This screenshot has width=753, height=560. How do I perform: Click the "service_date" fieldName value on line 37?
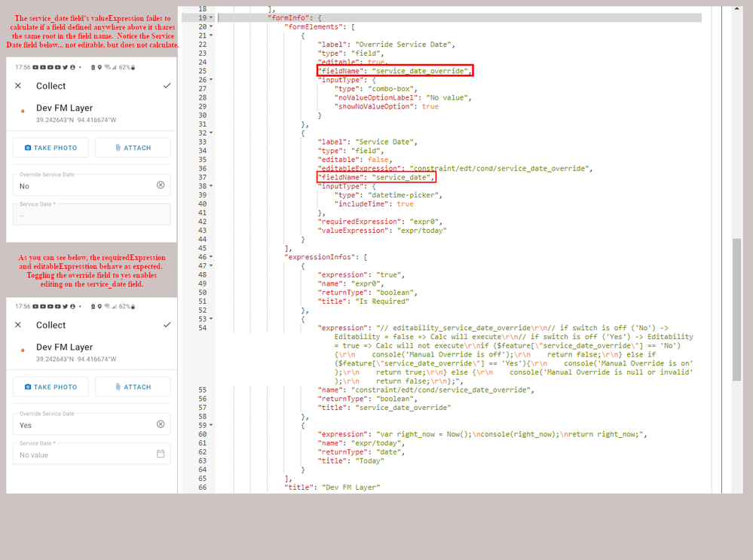[x=400, y=177]
